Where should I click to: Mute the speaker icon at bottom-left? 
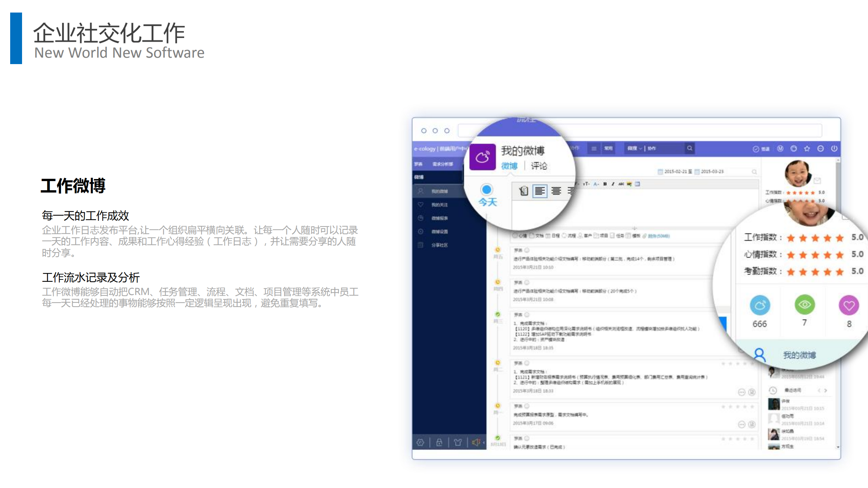point(476,442)
